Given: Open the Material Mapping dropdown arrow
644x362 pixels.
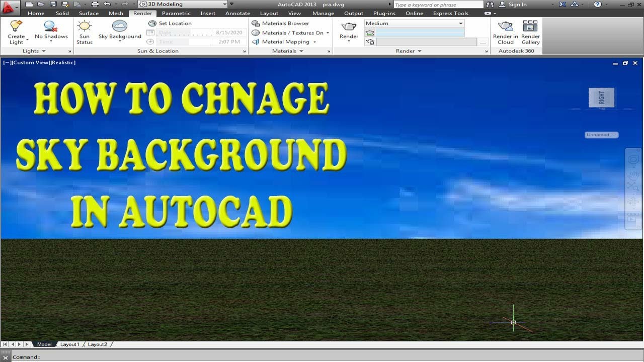Looking at the screenshot, I should pyautogui.click(x=315, y=42).
